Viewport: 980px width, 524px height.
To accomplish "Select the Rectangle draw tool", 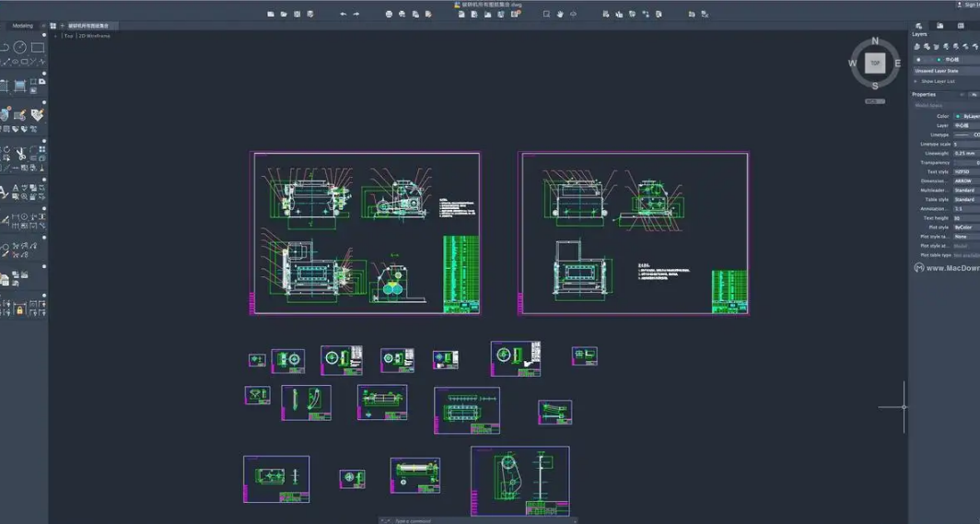I will 38,48.
